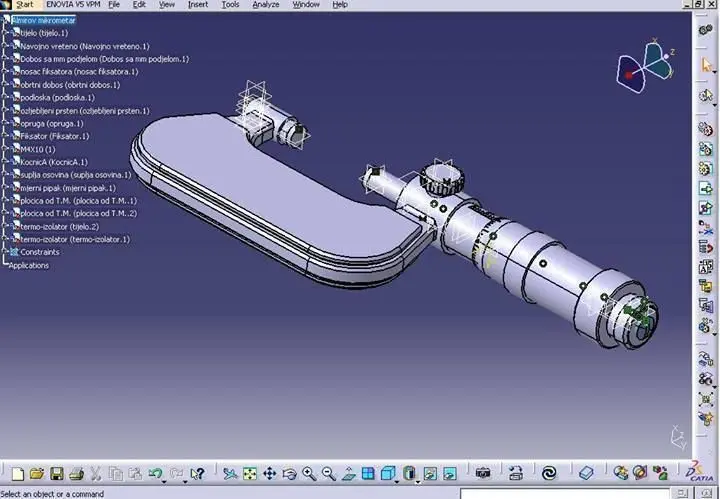Open the Assembly Design workbench icon
Screen dimensions: 720x499
705,30
